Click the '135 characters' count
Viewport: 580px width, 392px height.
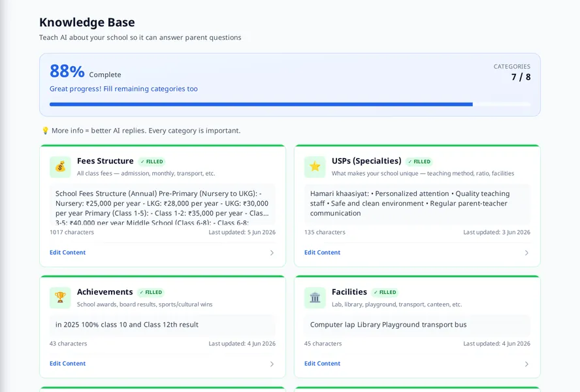pos(325,232)
